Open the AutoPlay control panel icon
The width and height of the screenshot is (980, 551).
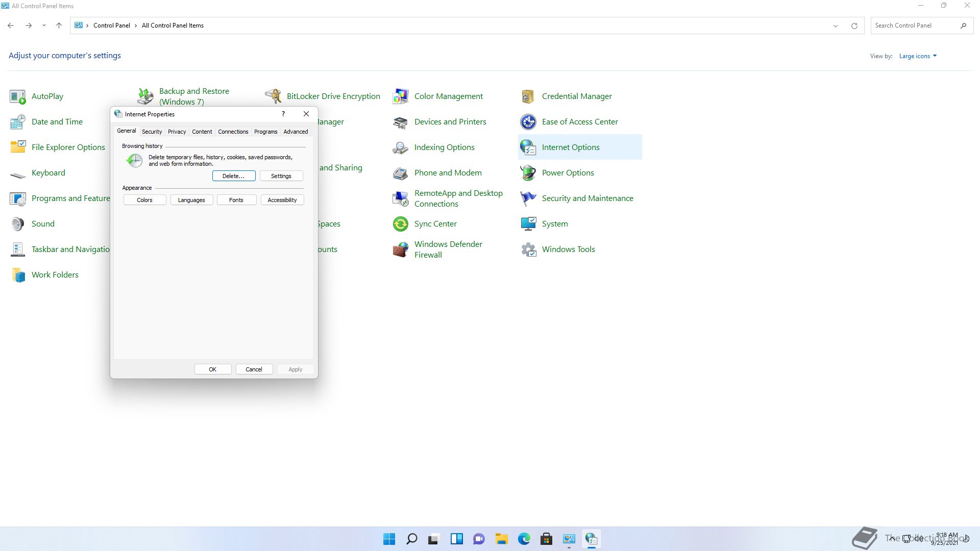pyautogui.click(x=18, y=96)
